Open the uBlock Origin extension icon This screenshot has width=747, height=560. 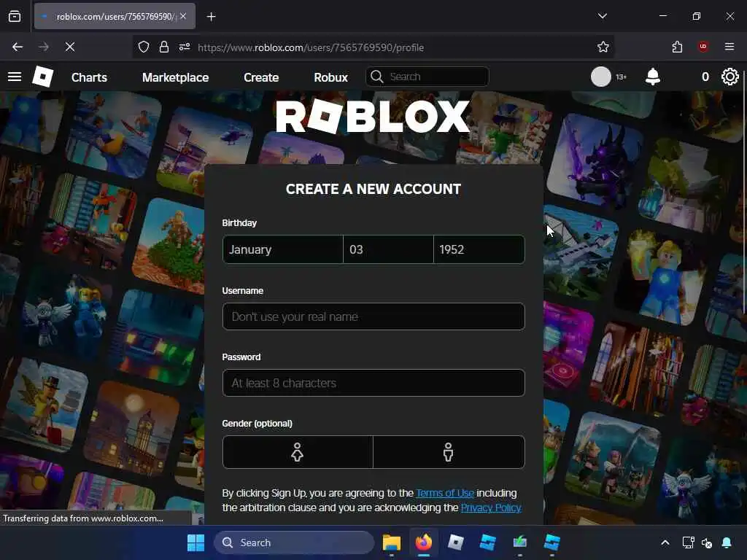pos(703,47)
